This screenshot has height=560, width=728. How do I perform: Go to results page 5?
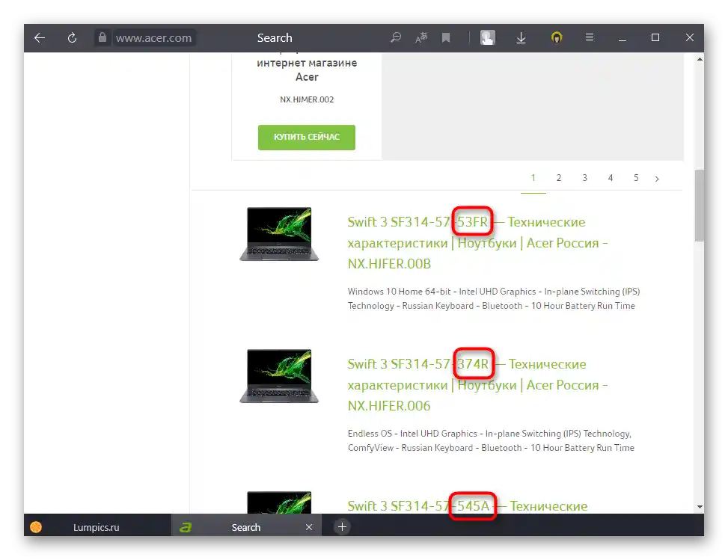(x=636, y=178)
